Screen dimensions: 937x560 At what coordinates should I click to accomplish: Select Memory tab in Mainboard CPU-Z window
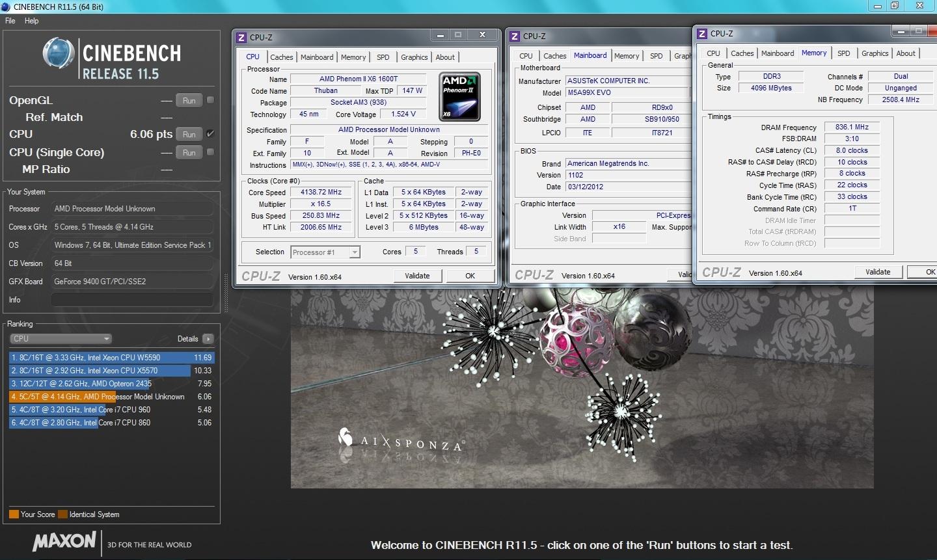click(x=627, y=56)
